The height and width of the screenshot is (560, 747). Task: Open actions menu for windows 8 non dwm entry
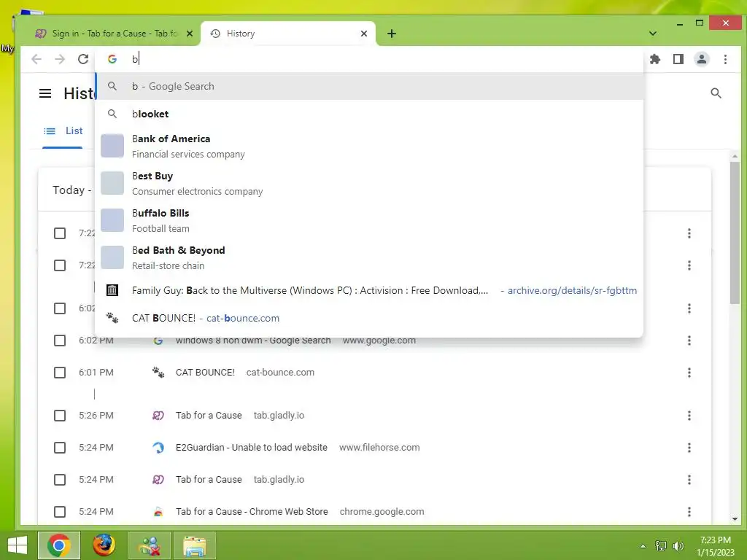coord(689,341)
